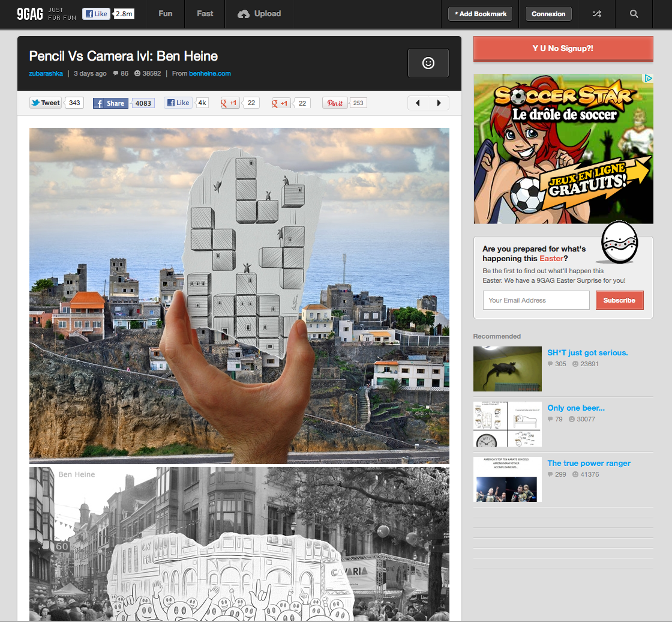
Task: Click the Tweet count 343
Action: 74,103
